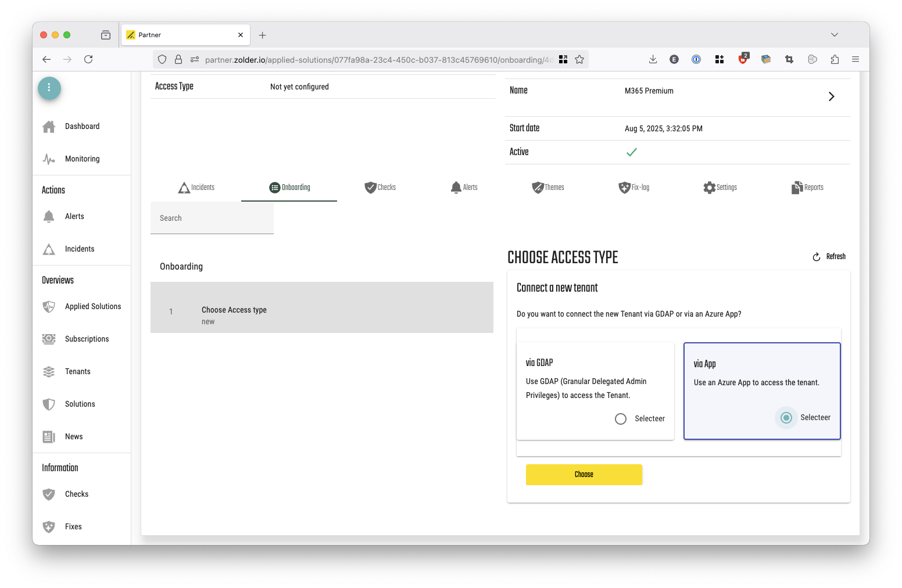Select the via GDAP radio button
The height and width of the screenshot is (588, 902).
[621, 419]
